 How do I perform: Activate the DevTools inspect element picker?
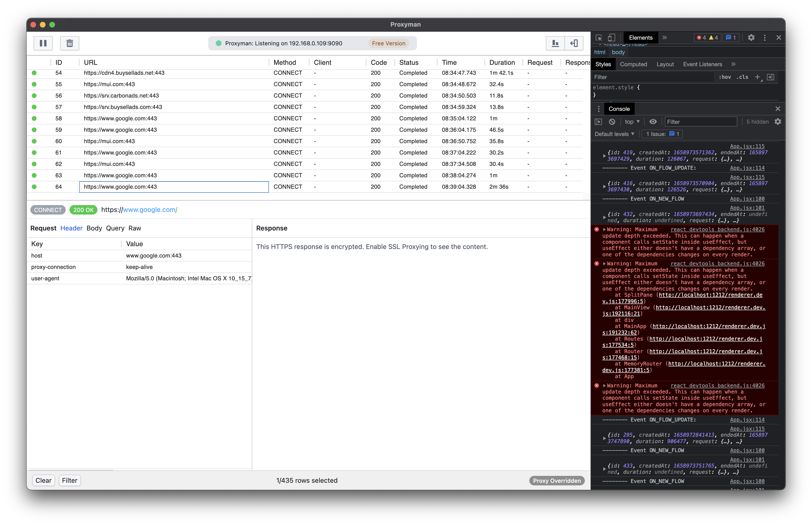coord(599,37)
